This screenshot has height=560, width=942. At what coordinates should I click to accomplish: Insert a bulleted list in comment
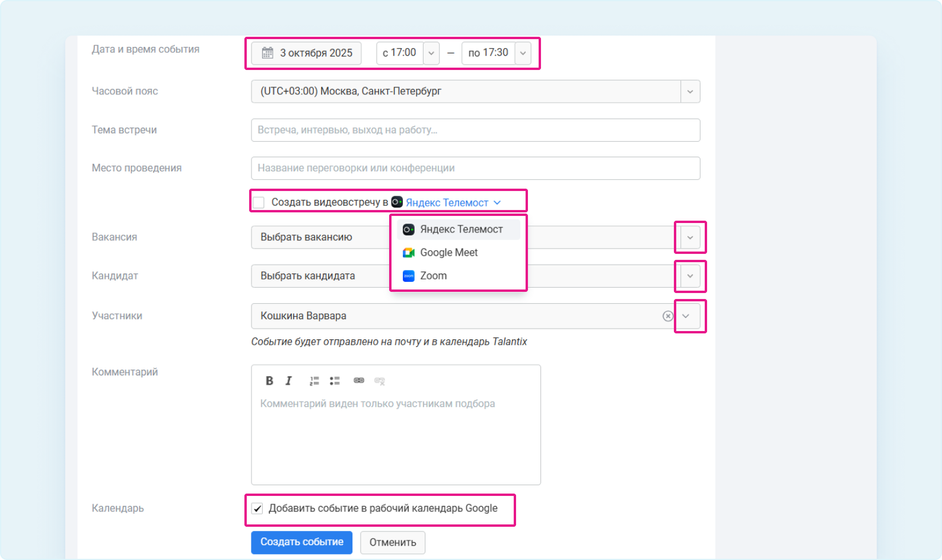[x=335, y=381]
